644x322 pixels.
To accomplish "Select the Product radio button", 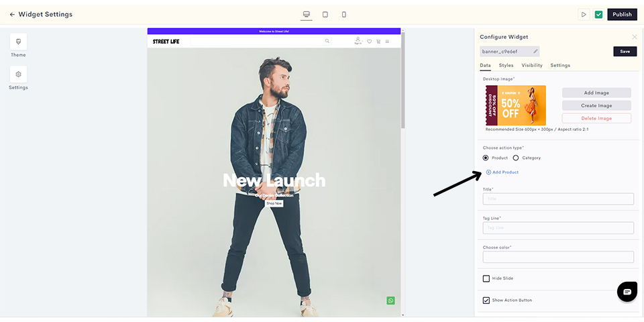I will coord(486,158).
